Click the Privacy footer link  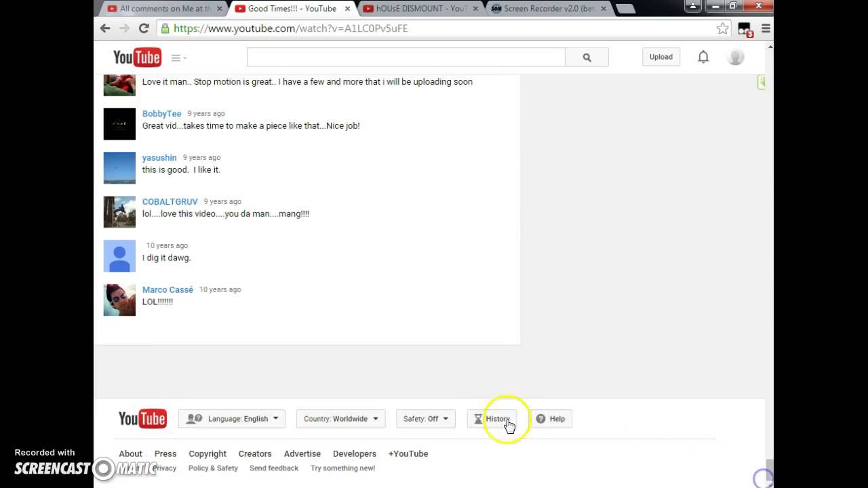165,468
